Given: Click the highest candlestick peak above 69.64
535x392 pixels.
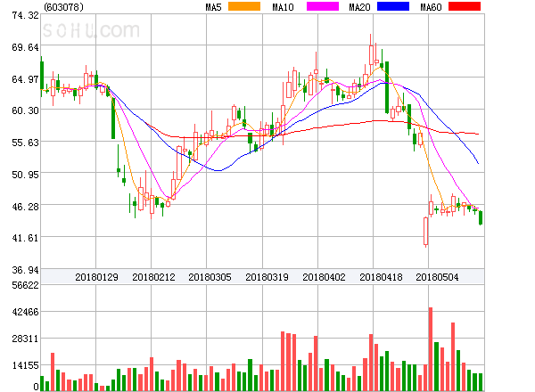Looking at the screenshot, I should coord(371,54).
